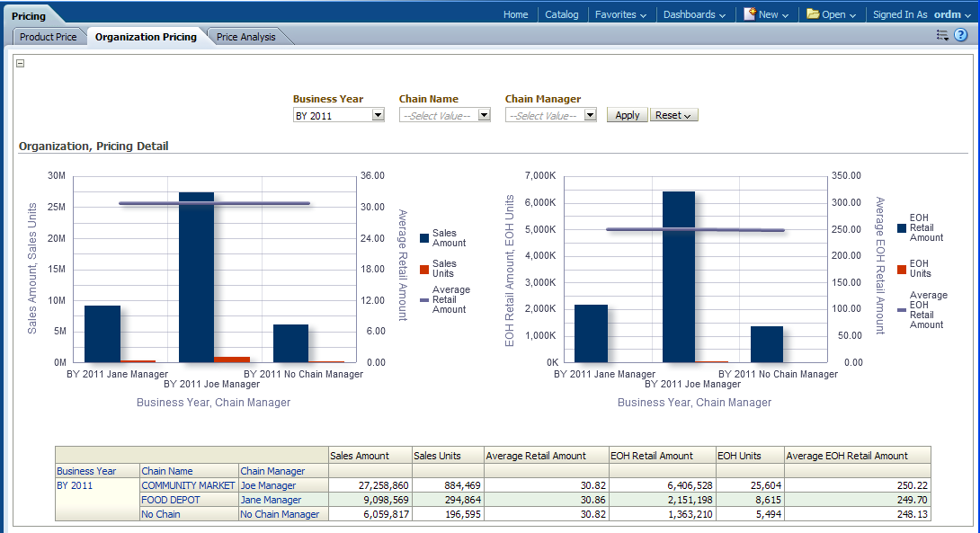Expand the Chain Manager dropdown
The image size is (980, 533).
coord(590,115)
